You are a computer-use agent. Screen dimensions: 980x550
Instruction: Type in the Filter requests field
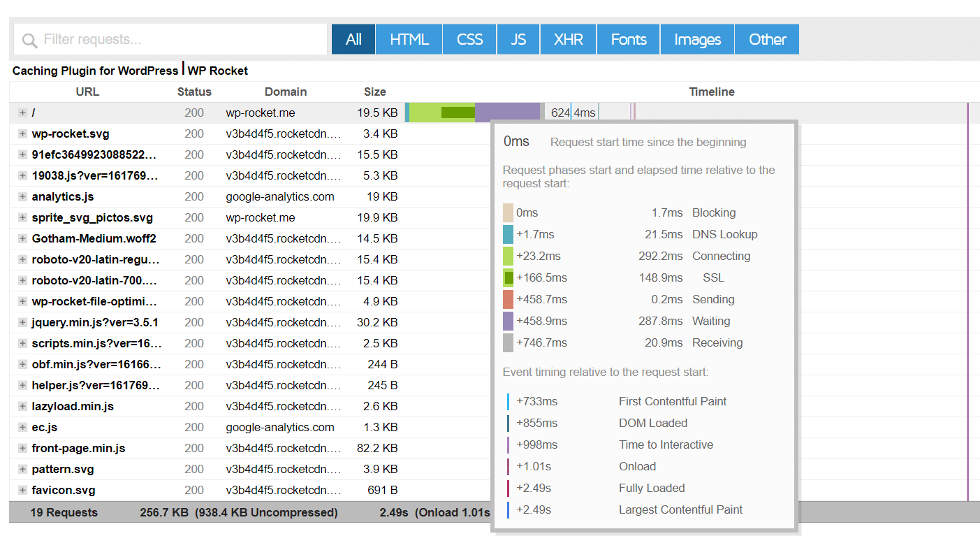tap(182, 40)
